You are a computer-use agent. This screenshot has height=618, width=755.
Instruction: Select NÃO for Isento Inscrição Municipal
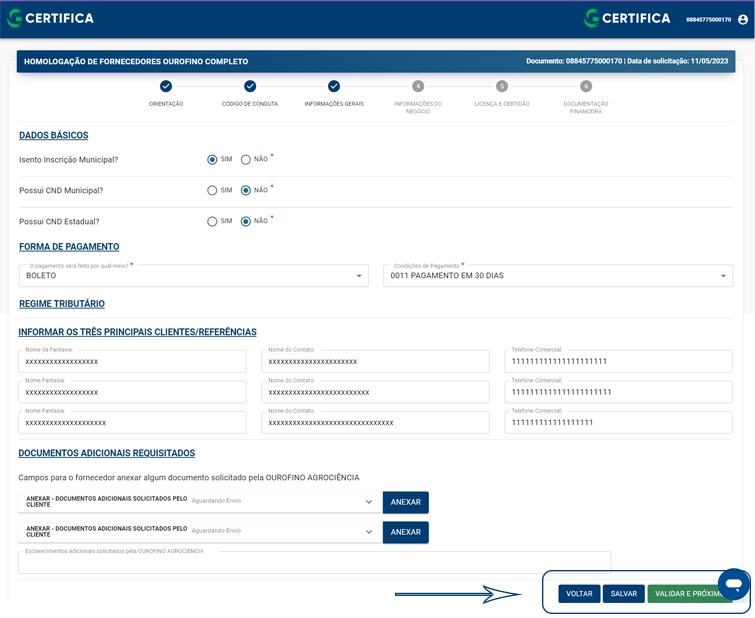pos(246,159)
